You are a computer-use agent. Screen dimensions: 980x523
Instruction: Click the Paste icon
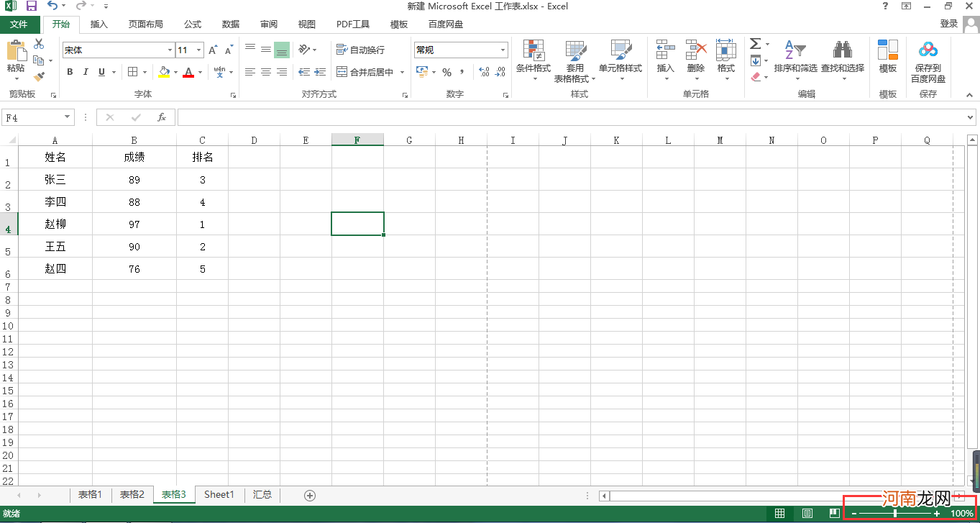(x=16, y=51)
